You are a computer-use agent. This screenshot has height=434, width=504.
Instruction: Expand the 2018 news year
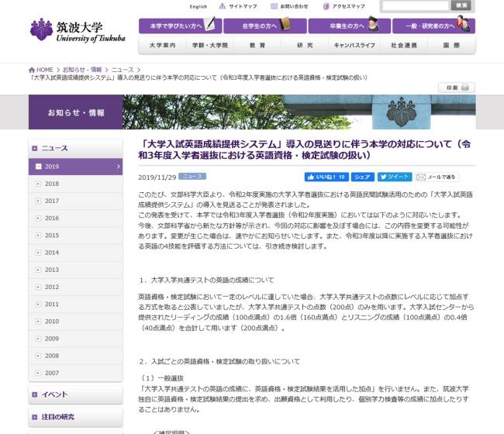pos(75,184)
